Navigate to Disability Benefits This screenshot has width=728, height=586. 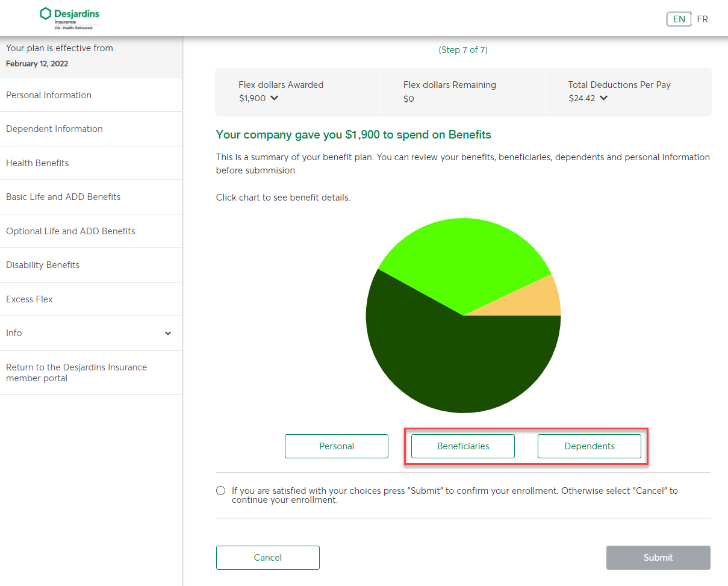click(x=43, y=264)
